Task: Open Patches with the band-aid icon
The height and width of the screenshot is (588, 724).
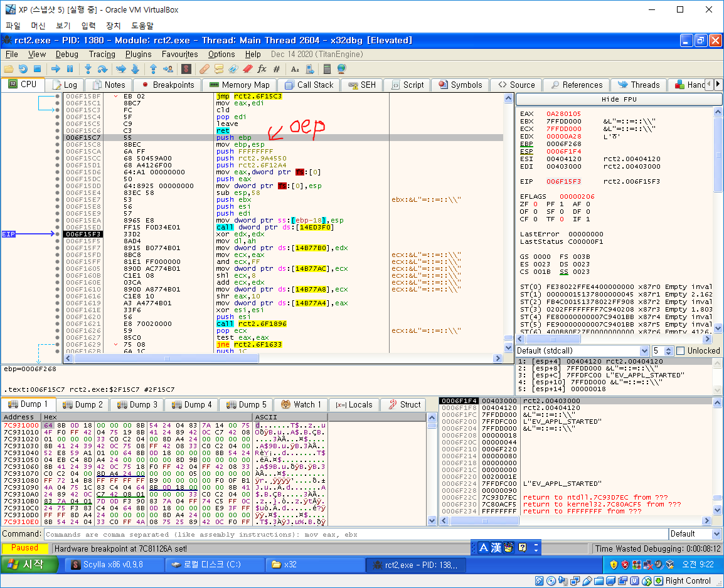Action: click(x=204, y=69)
